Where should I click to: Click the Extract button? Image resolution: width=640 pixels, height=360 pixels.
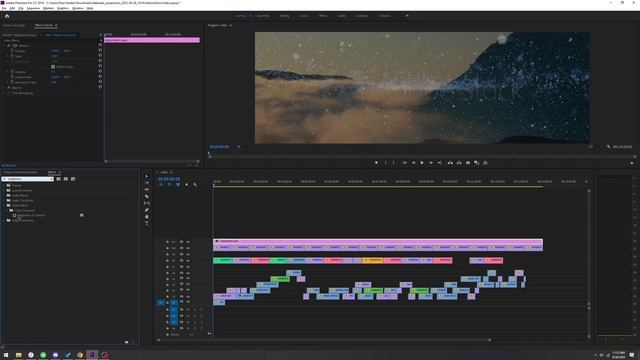point(459,163)
